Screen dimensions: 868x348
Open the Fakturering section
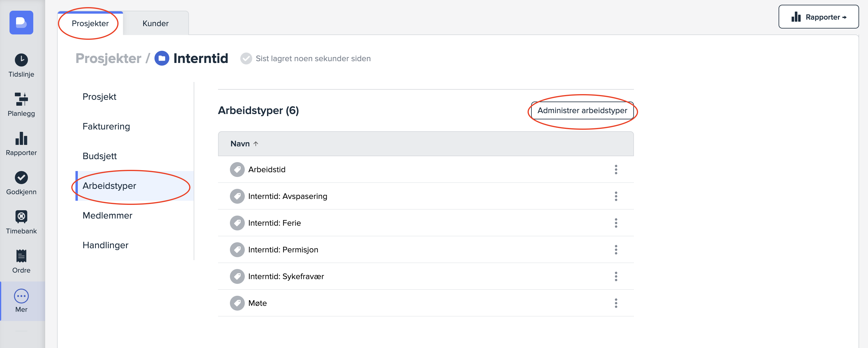106,127
